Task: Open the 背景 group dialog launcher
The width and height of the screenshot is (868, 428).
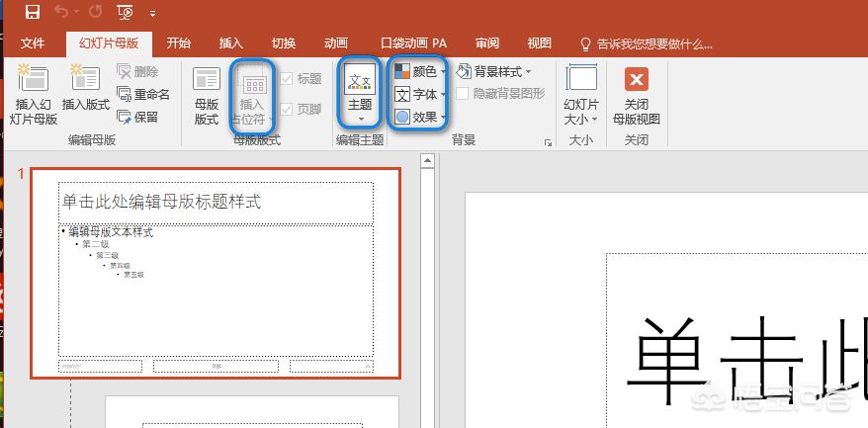Action: (x=548, y=143)
